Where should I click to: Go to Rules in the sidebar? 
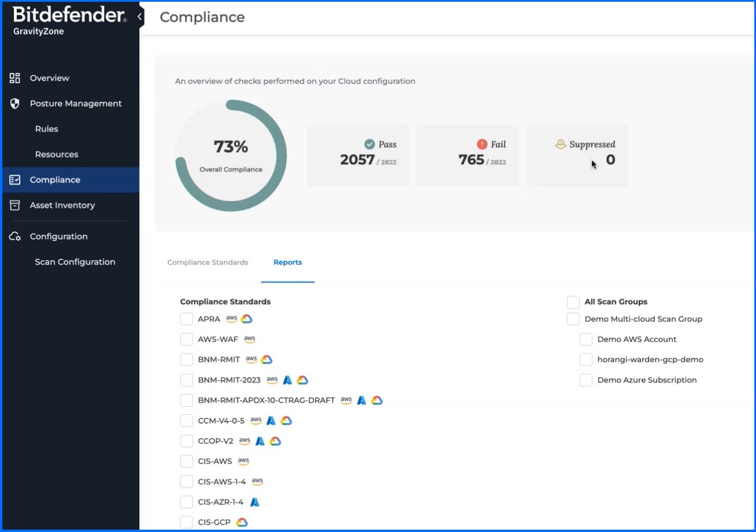point(46,129)
